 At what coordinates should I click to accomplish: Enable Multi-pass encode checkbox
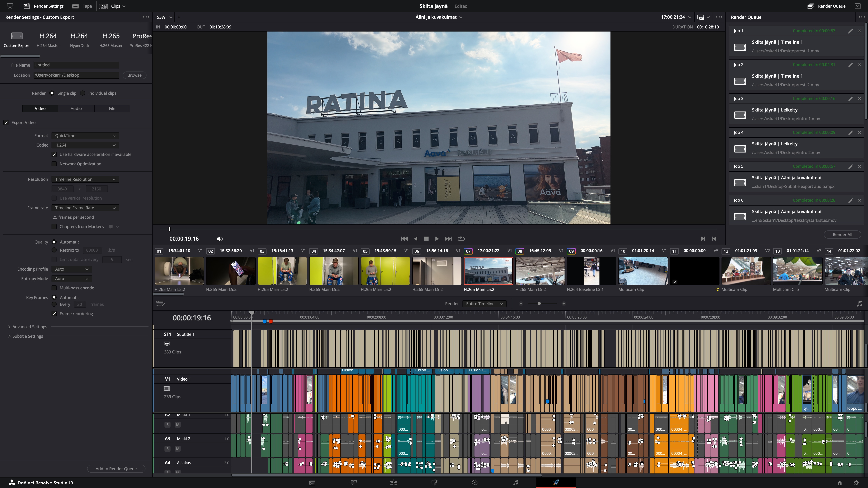pyautogui.click(x=54, y=288)
